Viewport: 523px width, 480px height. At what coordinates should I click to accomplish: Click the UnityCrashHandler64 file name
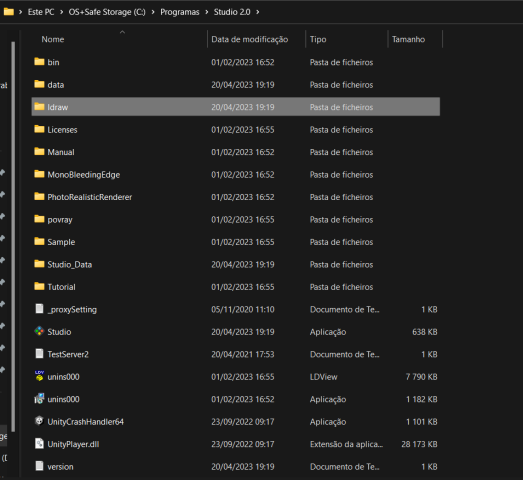[x=85, y=422]
